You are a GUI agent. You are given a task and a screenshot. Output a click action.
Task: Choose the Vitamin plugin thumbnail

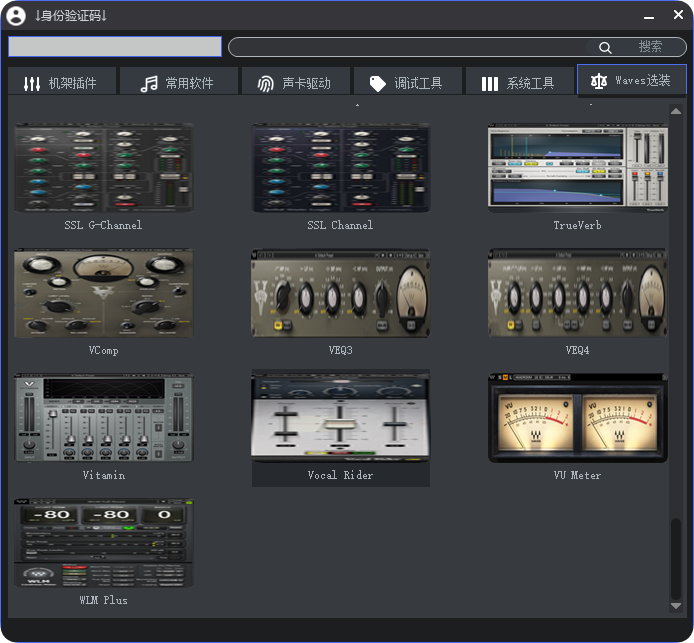click(x=104, y=418)
